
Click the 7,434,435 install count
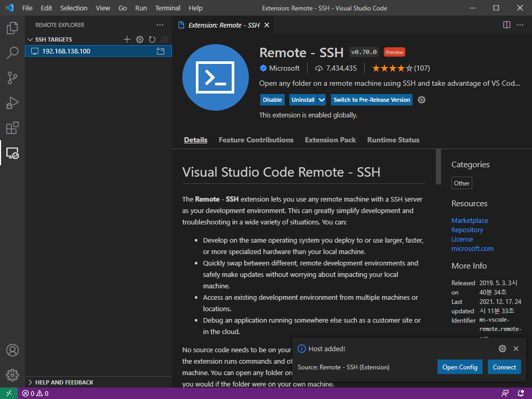pos(336,68)
